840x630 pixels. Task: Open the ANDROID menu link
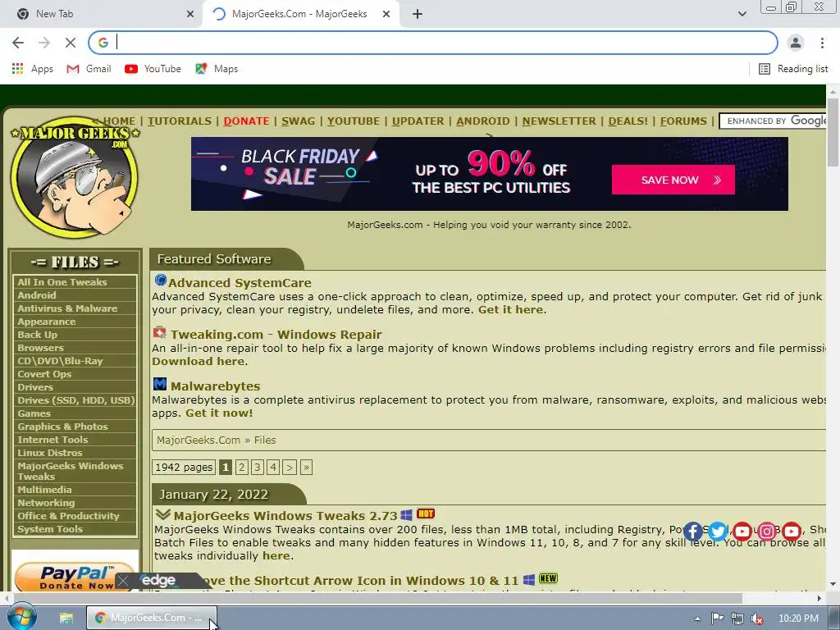483,121
